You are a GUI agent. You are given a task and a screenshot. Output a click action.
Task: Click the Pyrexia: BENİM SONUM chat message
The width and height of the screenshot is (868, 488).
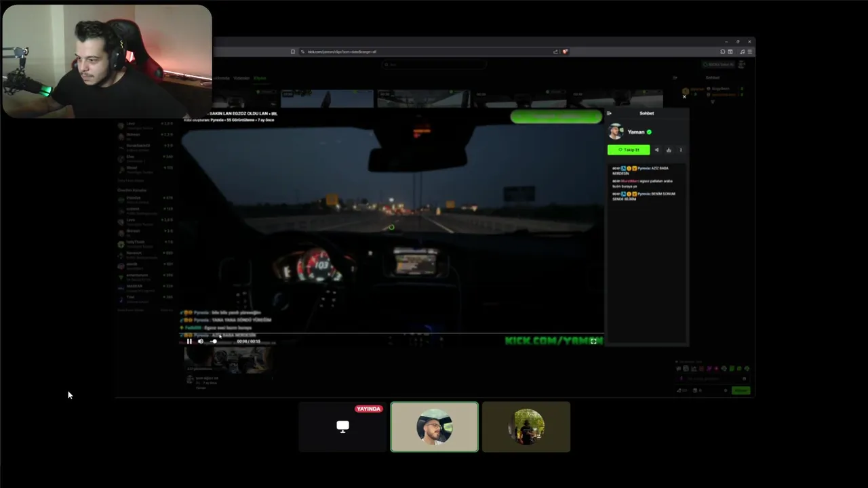[x=644, y=196]
